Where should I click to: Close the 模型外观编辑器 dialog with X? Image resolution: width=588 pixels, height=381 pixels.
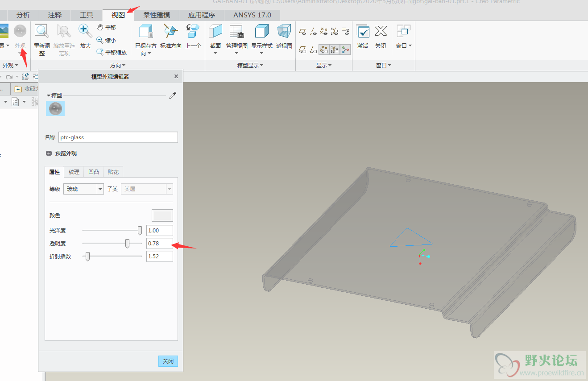pyautogui.click(x=176, y=76)
